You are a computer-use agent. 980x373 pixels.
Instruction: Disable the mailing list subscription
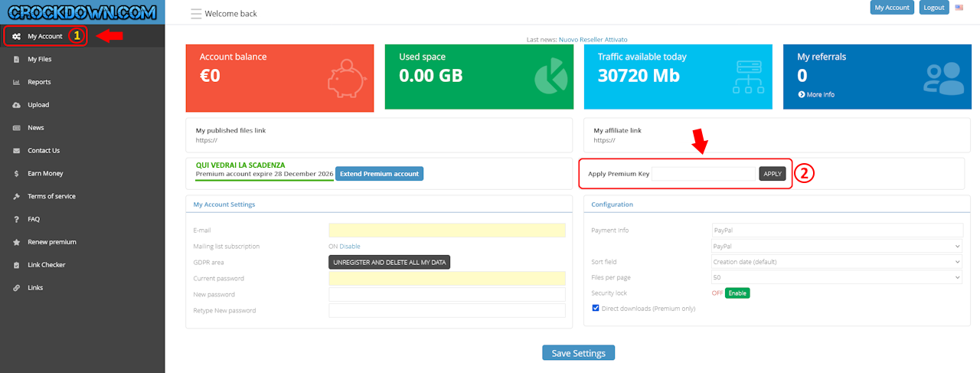tap(350, 246)
